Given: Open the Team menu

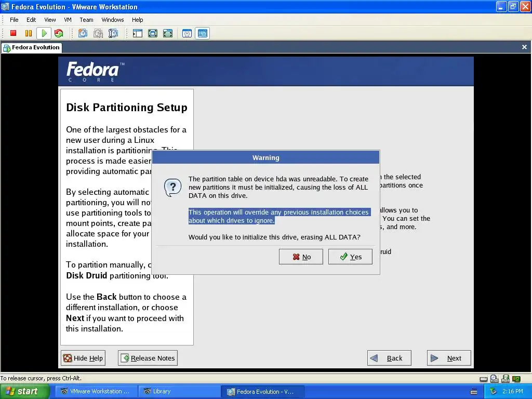Looking at the screenshot, I should [x=86, y=20].
